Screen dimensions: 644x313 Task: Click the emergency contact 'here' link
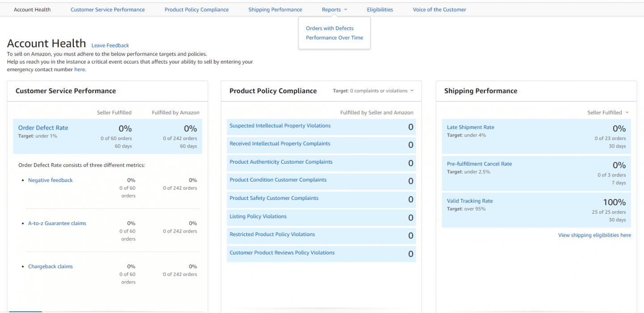point(79,69)
